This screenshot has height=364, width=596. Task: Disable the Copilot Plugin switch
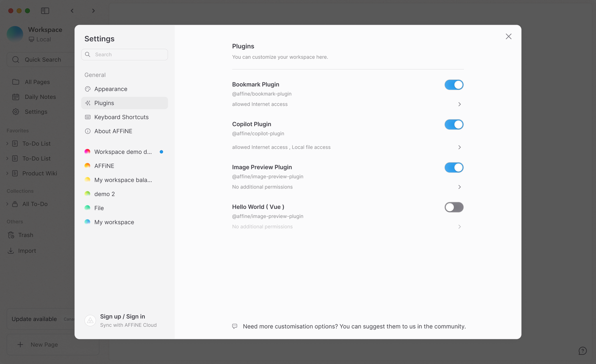tap(454, 124)
